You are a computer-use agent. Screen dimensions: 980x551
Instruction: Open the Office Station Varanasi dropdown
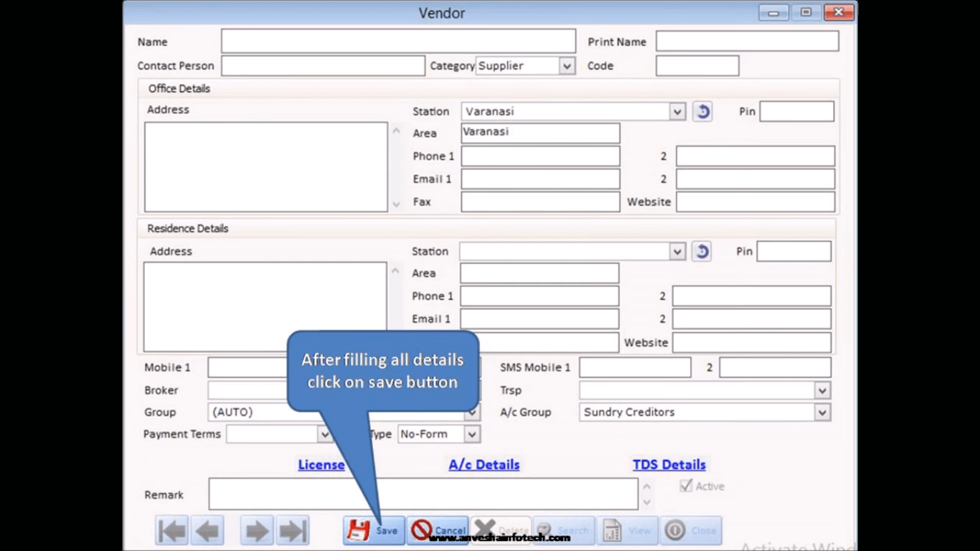point(677,111)
